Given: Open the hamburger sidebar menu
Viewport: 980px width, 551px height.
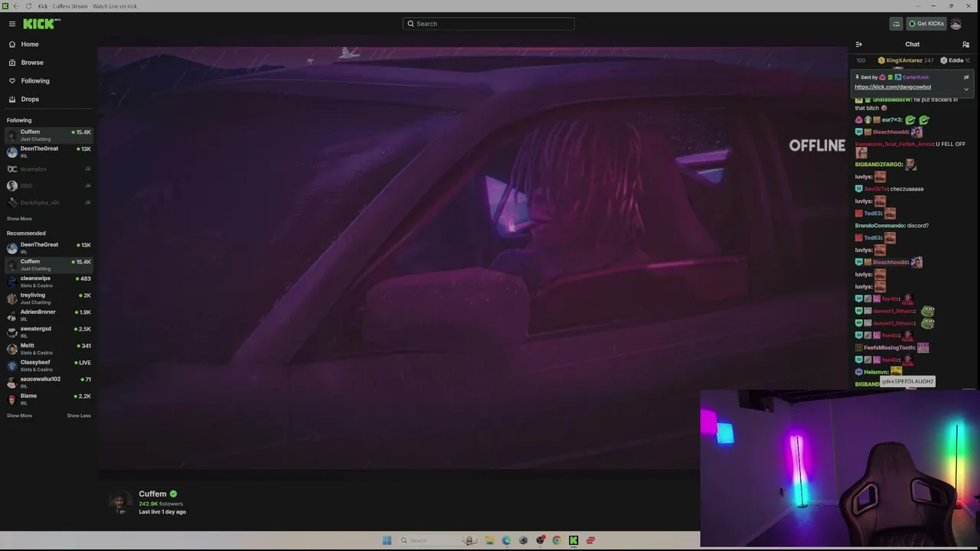Looking at the screenshot, I should pyautogui.click(x=11, y=24).
